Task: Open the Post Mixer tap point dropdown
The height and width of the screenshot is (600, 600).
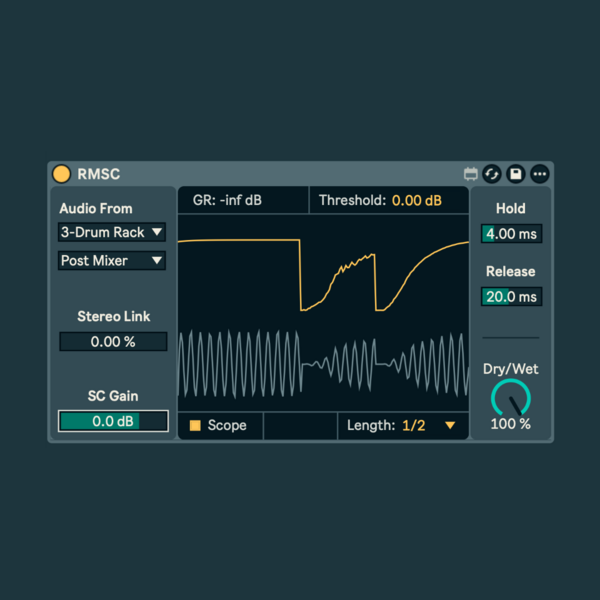Action: pyautogui.click(x=112, y=261)
